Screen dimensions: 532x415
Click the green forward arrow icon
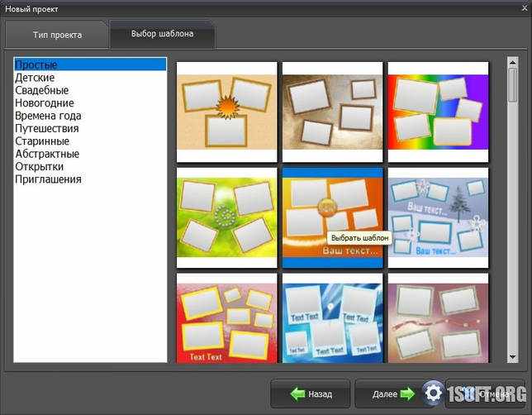[407, 394]
